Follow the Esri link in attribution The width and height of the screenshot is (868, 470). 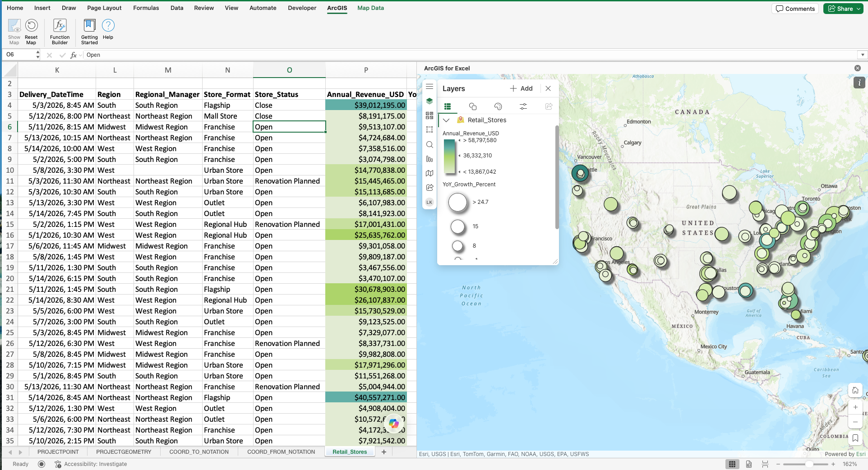(861, 454)
